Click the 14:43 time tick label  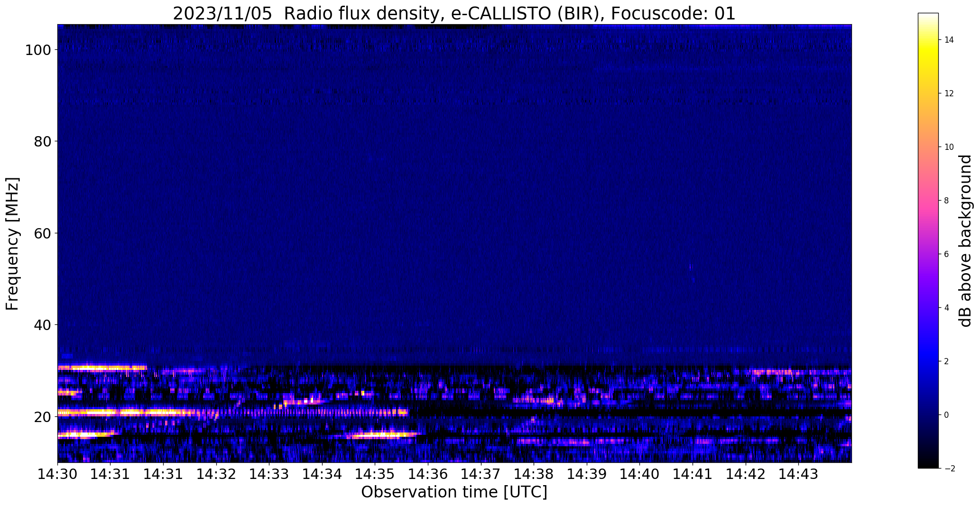click(798, 474)
